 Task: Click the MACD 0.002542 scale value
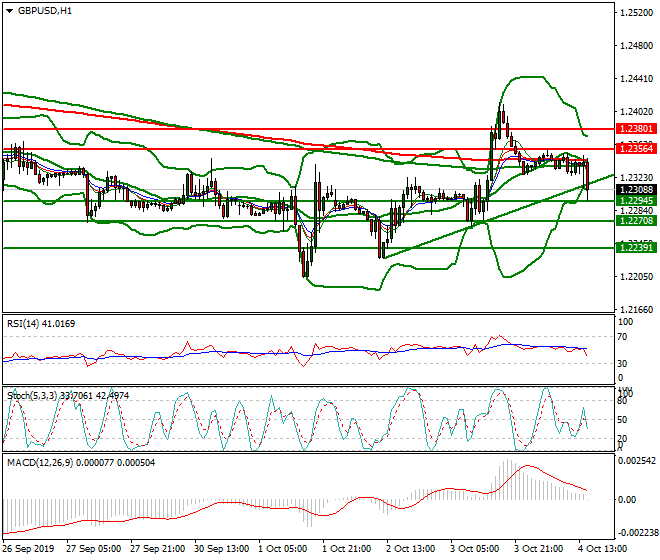[x=636, y=461]
